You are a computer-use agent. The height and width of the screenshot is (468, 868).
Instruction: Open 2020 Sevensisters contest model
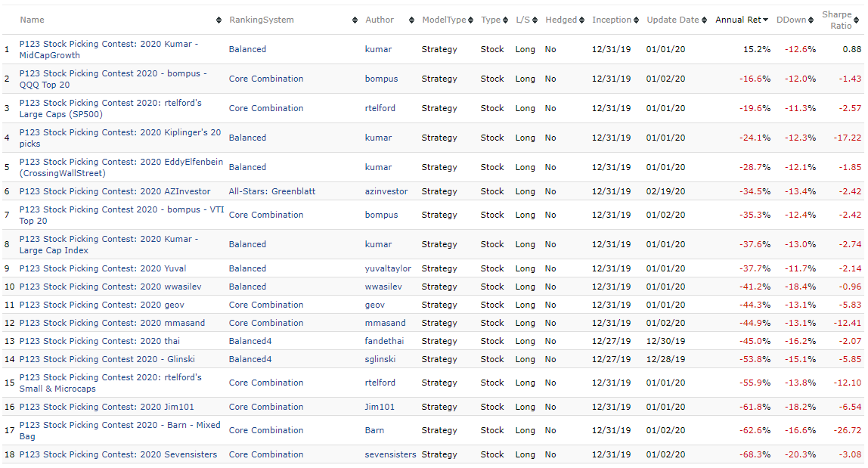(118, 454)
